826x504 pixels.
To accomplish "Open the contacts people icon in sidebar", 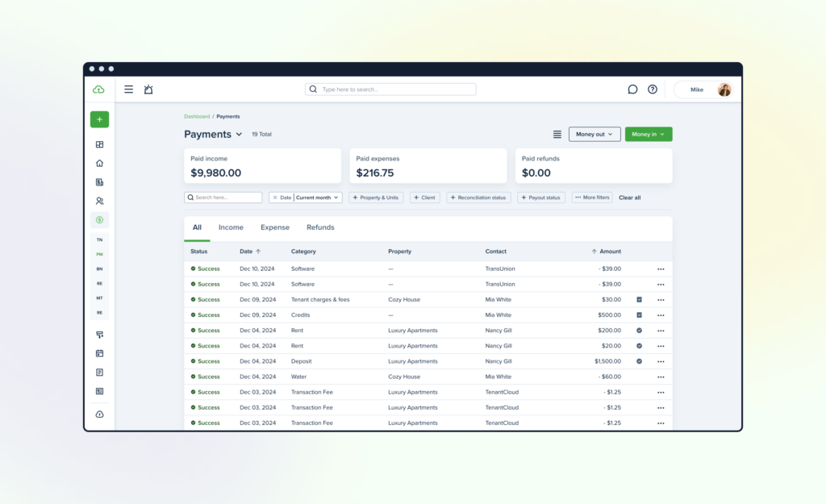I will coord(99,201).
